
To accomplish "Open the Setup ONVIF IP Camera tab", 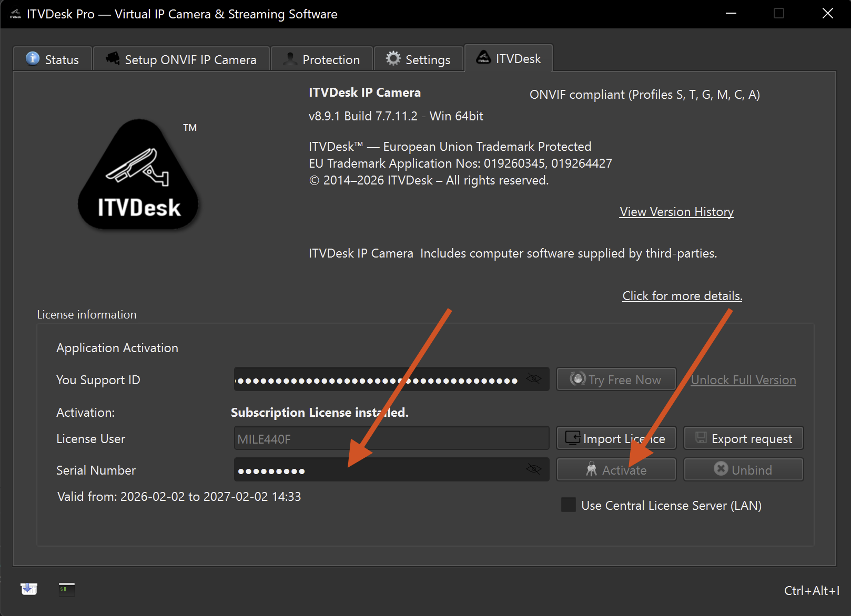I will pos(181,59).
